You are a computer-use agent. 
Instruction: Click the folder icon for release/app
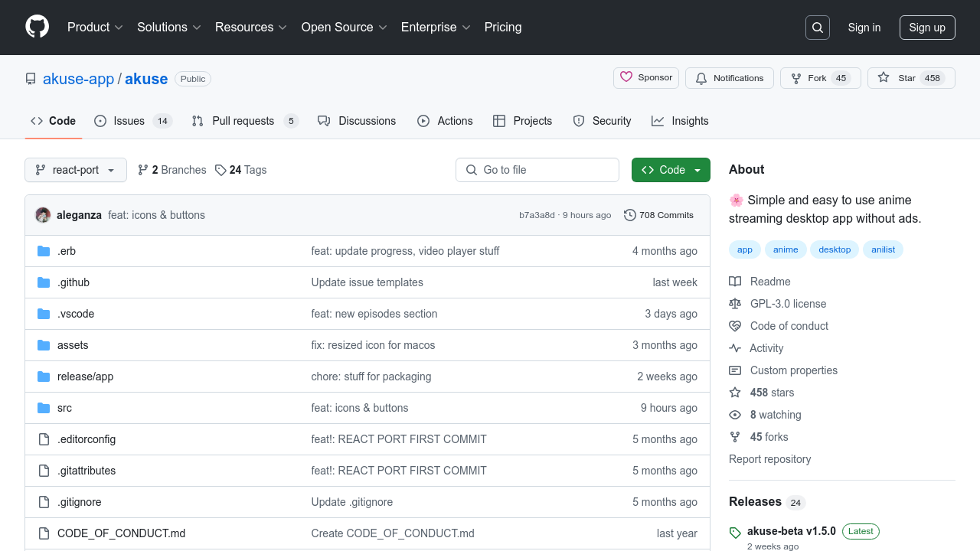click(44, 377)
